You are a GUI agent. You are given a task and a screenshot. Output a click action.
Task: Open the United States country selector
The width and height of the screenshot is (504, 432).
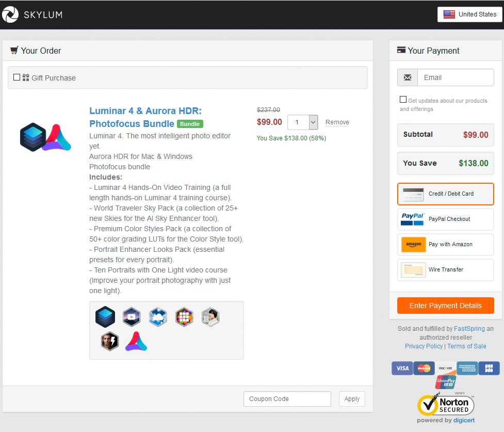pos(469,14)
